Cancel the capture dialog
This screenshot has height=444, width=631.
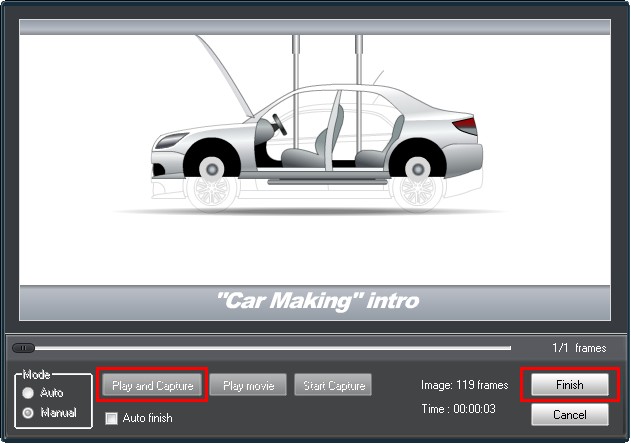tap(569, 414)
